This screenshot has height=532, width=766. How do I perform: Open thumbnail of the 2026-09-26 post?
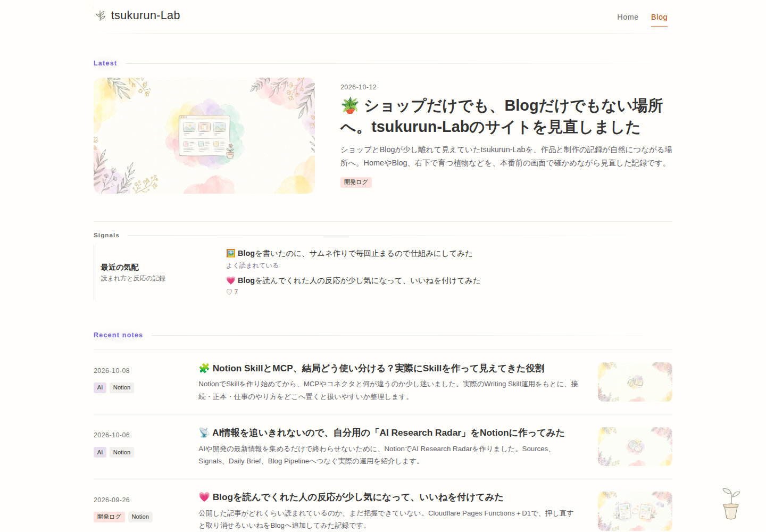pyautogui.click(x=635, y=511)
